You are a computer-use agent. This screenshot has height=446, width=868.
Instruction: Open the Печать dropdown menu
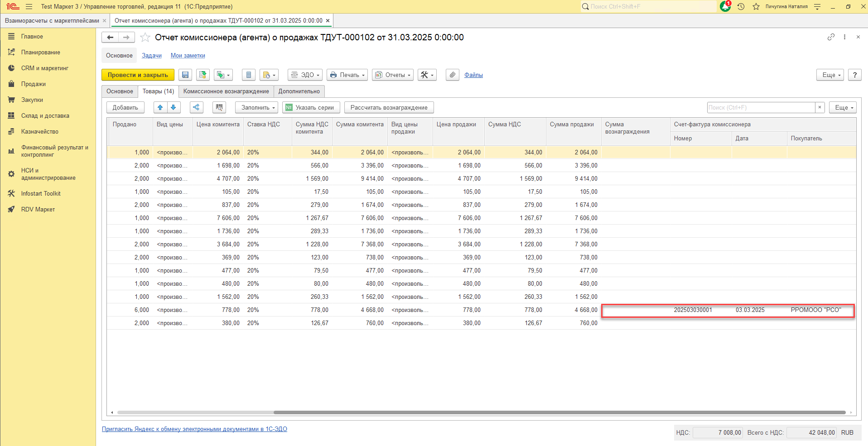(347, 75)
